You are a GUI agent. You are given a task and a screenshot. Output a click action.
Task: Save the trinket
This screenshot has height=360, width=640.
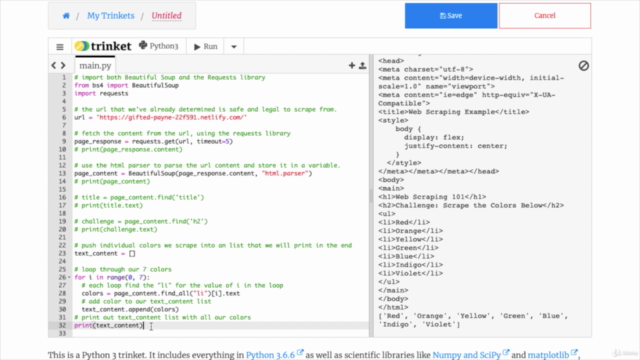point(451,16)
